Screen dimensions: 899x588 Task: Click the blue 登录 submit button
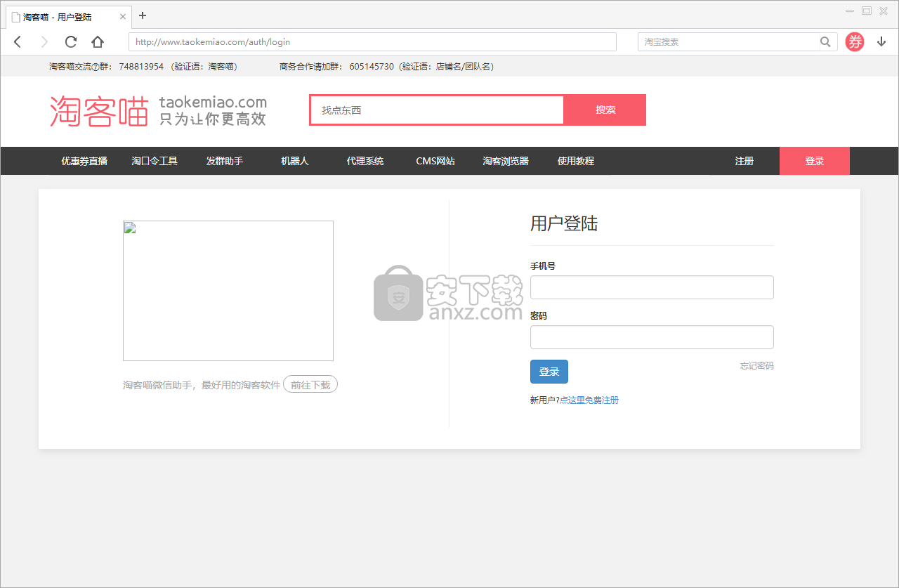pyautogui.click(x=549, y=372)
